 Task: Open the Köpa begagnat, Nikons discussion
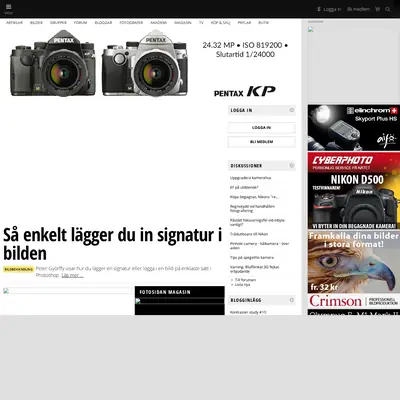pyautogui.click(x=254, y=197)
